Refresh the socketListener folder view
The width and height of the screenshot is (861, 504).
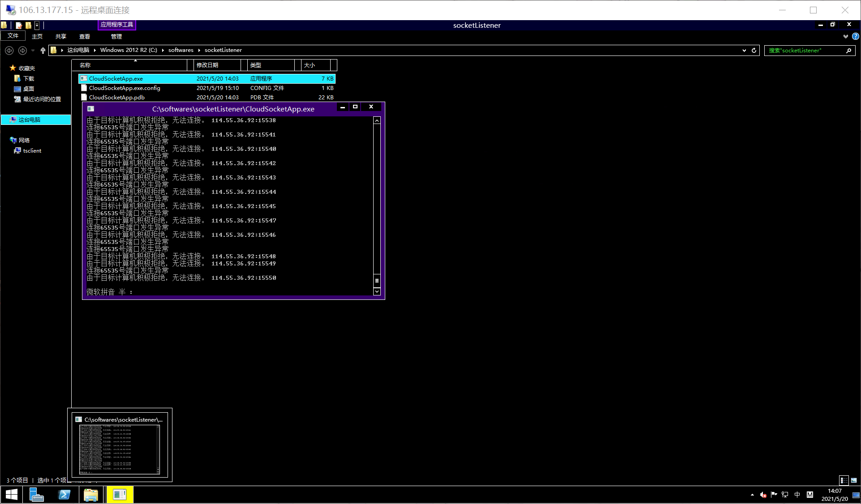(754, 51)
